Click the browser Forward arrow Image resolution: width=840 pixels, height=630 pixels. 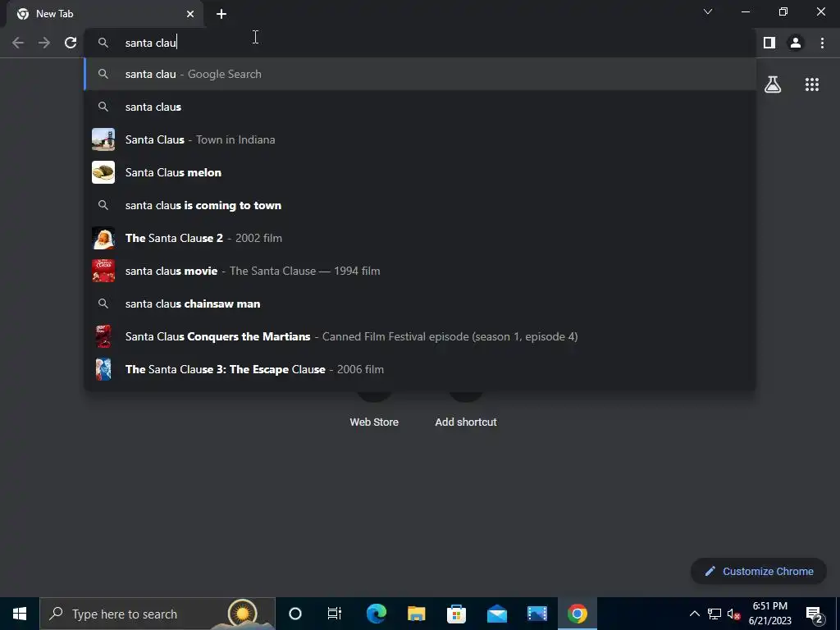(44, 43)
